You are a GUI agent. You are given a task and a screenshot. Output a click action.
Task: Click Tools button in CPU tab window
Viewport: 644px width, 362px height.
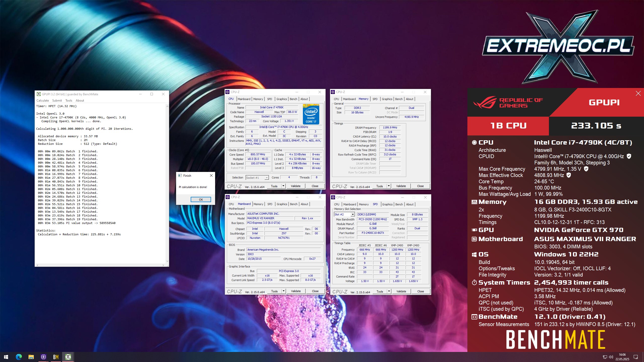click(274, 186)
